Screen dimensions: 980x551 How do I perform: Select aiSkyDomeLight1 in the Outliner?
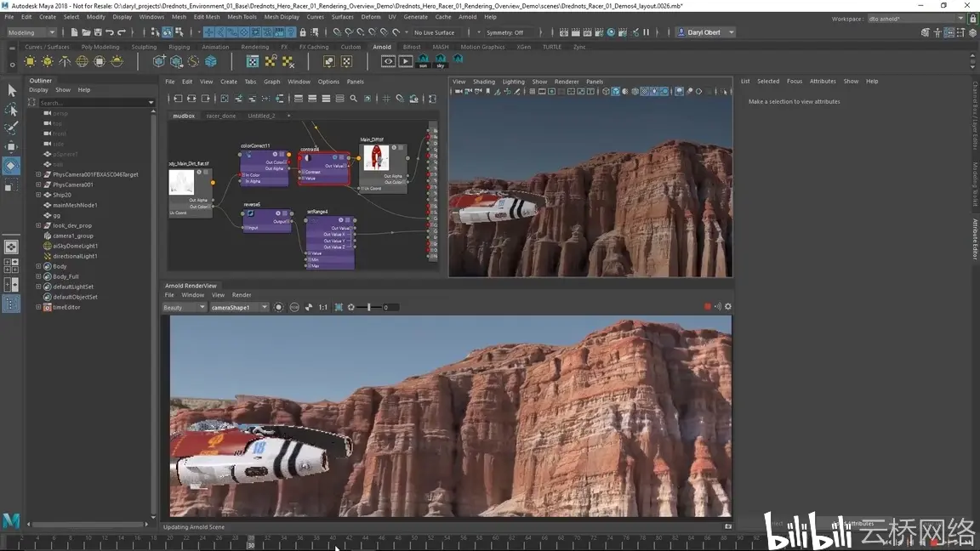click(76, 246)
